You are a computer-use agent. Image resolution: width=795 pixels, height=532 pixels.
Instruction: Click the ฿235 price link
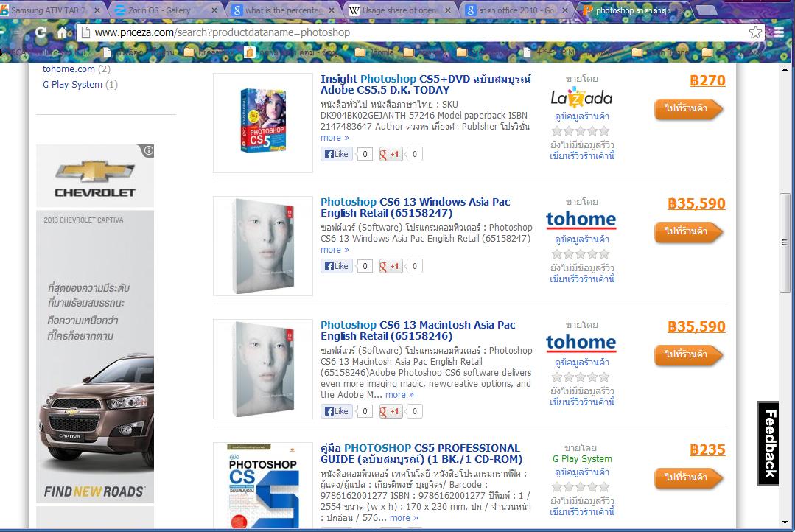(707, 450)
